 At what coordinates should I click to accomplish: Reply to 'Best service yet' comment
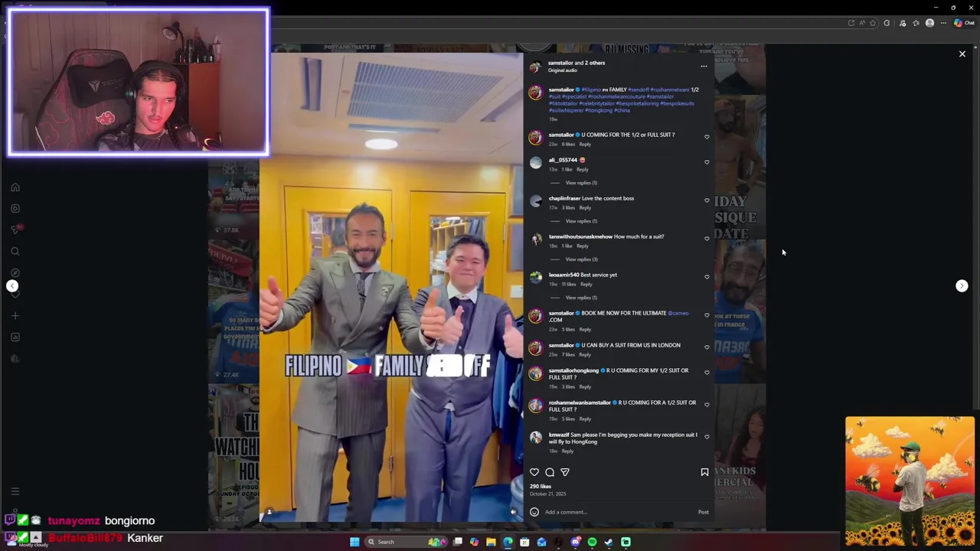pyautogui.click(x=586, y=284)
